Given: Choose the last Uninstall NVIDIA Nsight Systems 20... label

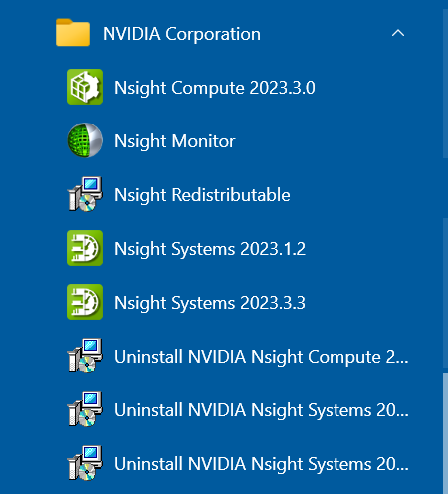Looking at the screenshot, I should [262, 464].
